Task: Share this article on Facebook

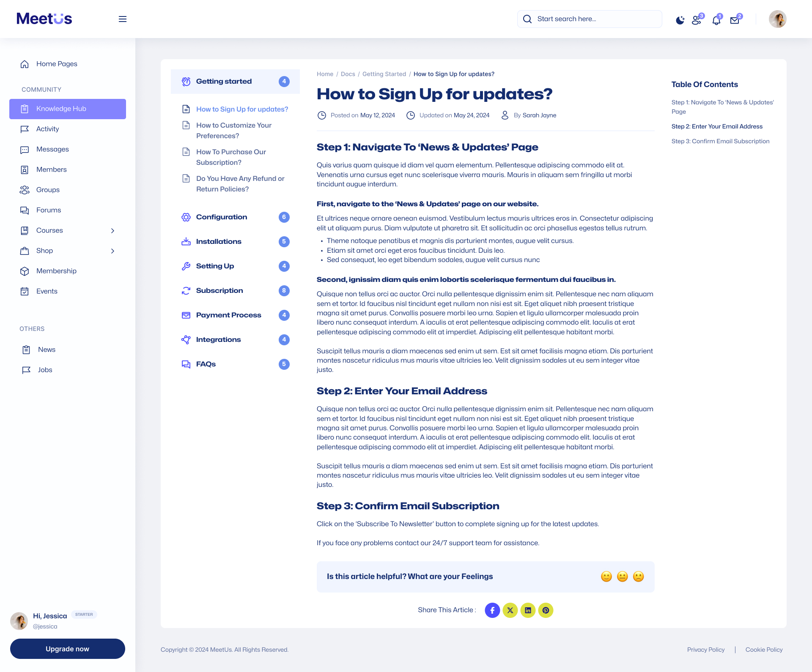Action: [492, 610]
